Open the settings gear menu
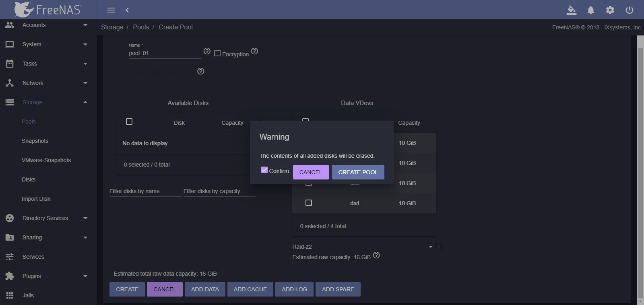Image resolution: width=644 pixels, height=305 pixels. [610, 10]
